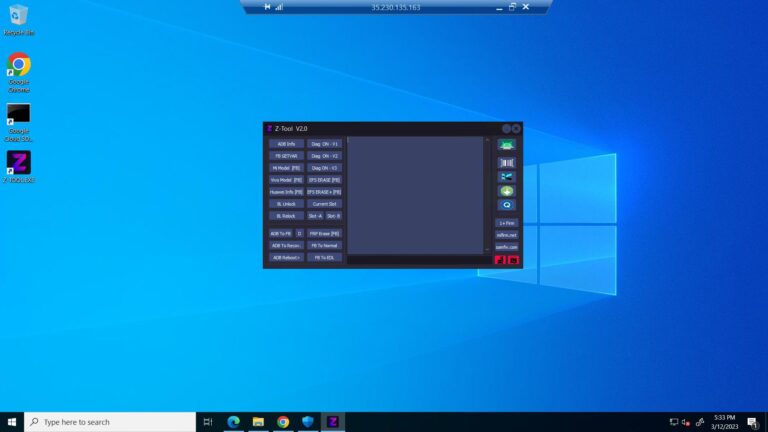Click the right red icon at bottom right

pyautogui.click(x=513, y=260)
